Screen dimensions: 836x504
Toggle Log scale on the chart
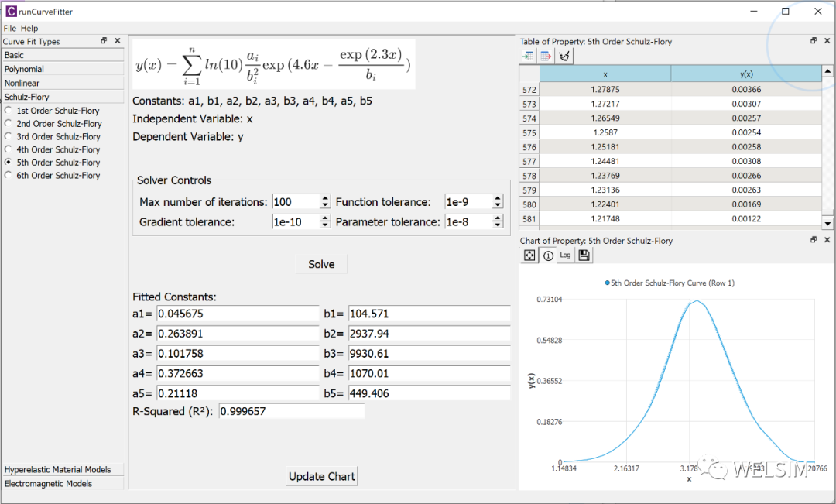[x=565, y=255]
